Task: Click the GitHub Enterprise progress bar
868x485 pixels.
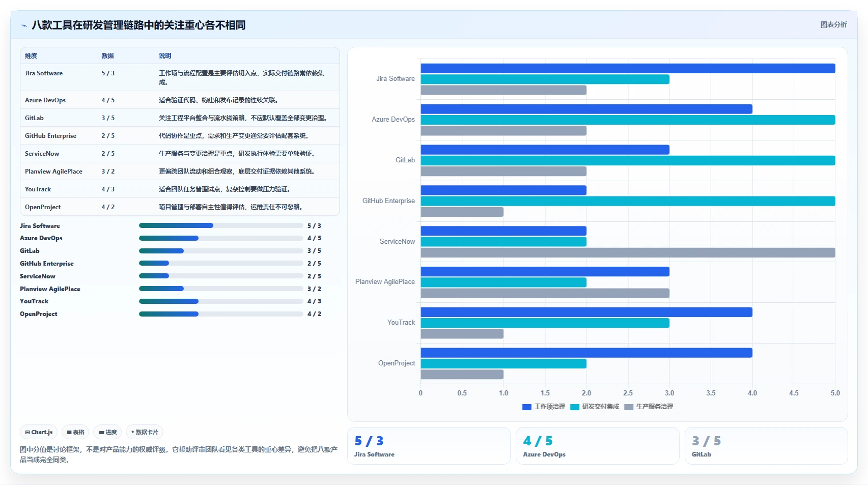Action: tap(221, 264)
